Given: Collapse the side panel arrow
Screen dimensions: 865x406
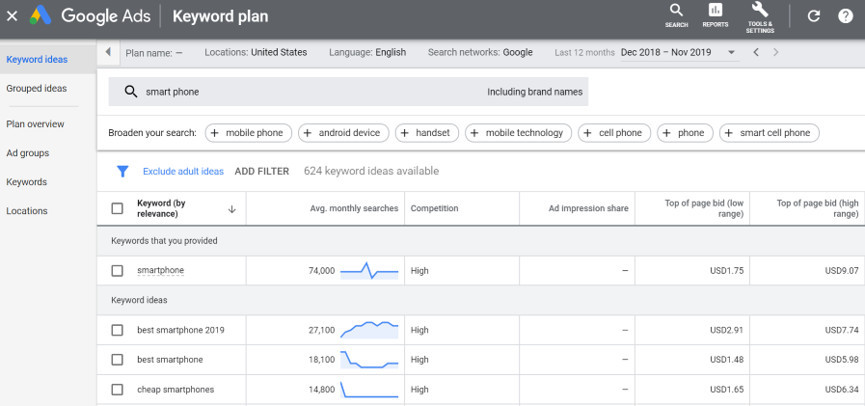Looking at the screenshot, I should (x=108, y=52).
